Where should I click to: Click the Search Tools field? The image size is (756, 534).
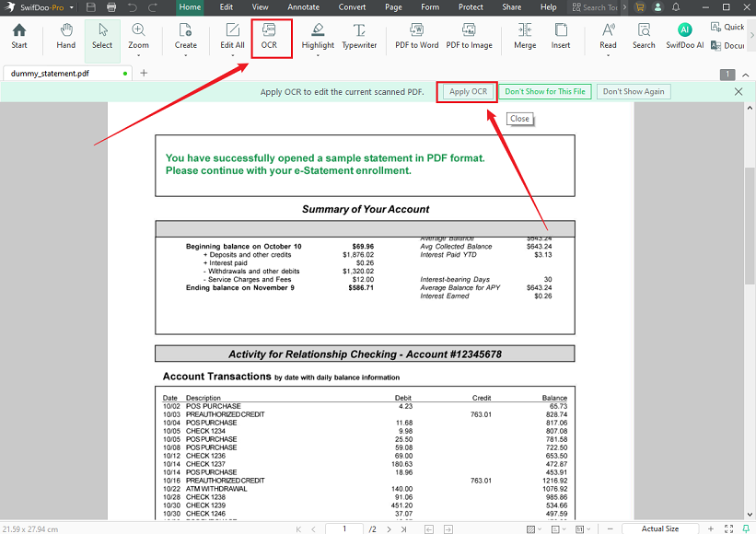click(596, 7)
